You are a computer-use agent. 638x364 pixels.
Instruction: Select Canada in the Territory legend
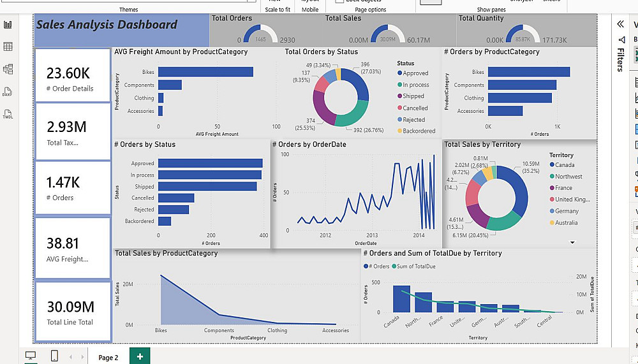(x=562, y=164)
